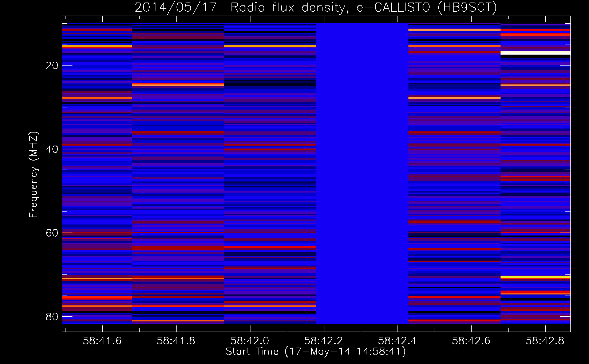Screen dimensions: 589x364
Task: Click time tick label '58:41.8'
Action: 176,341
